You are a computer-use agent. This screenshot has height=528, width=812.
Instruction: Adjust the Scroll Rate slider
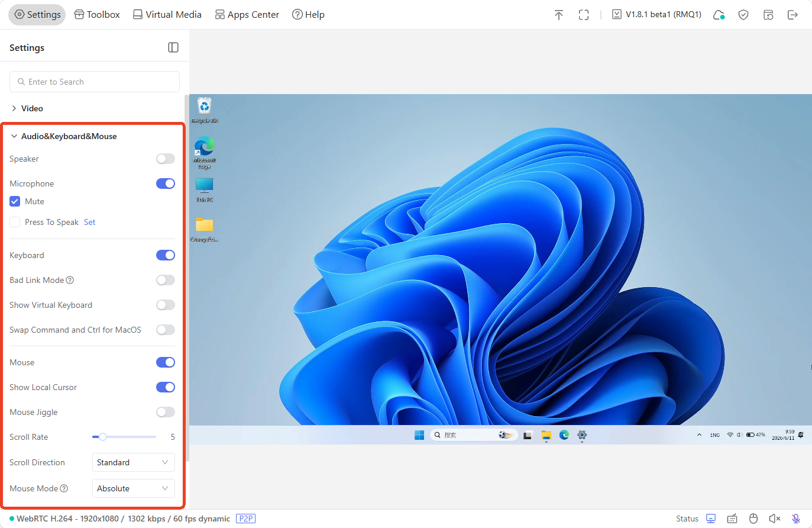click(x=124, y=437)
